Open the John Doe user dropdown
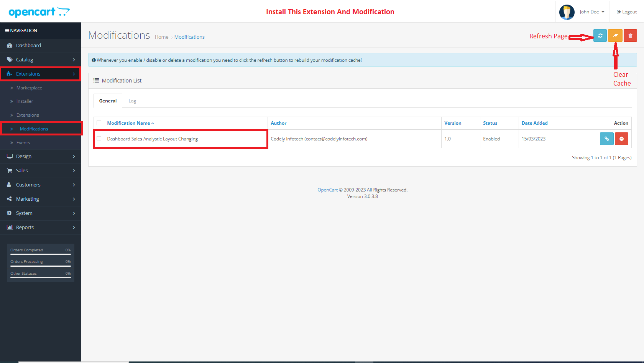Screen dimensions: 644x363 click(x=591, y=12)
